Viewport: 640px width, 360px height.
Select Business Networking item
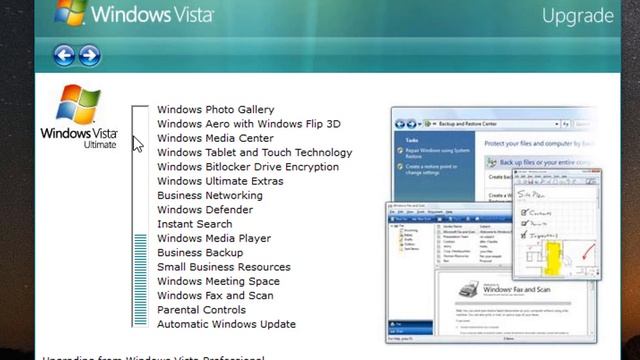pos(210,196)
